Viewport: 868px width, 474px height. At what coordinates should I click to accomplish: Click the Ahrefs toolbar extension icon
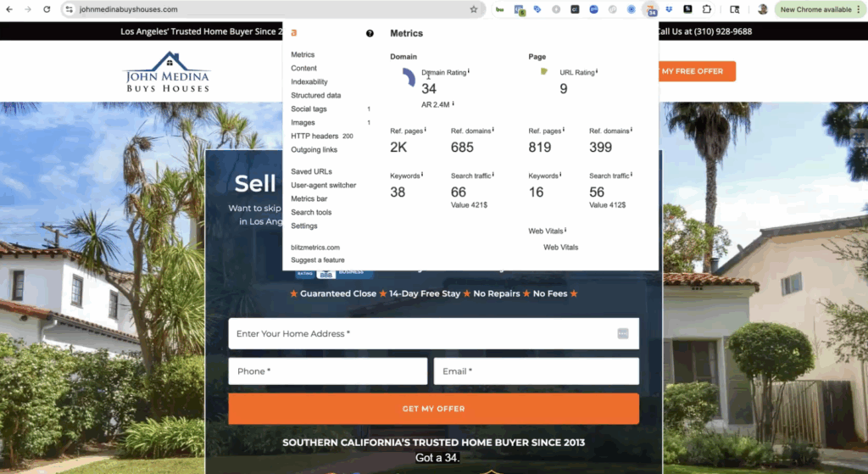coord(651,9)
